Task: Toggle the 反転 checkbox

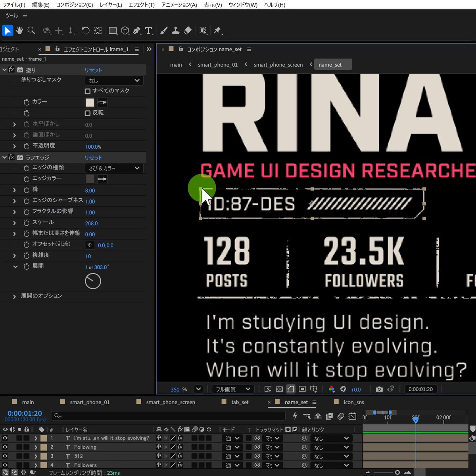Action: [88, 113]
